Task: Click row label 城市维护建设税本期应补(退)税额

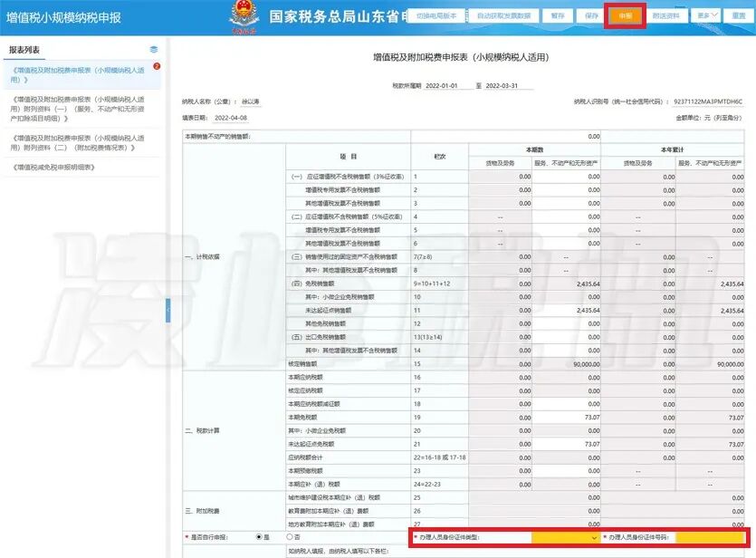Action: (x=334, y=497)
